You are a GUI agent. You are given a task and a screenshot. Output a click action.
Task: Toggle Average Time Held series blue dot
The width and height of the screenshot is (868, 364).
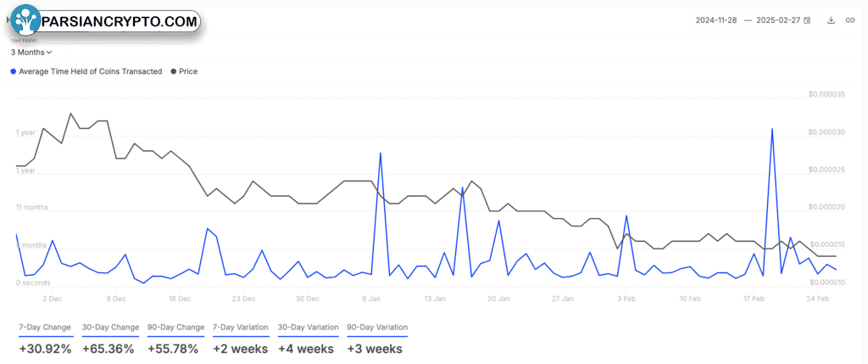[x=14, y=71]
